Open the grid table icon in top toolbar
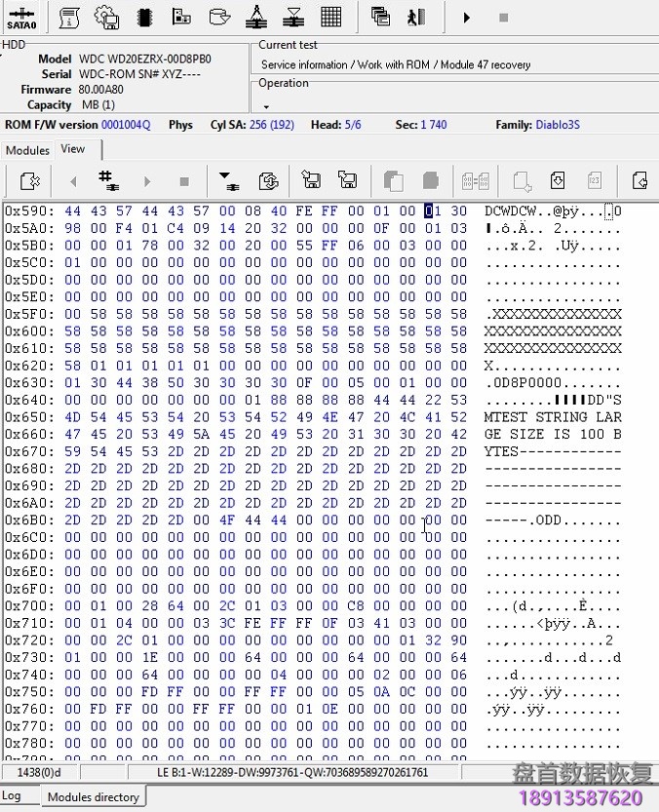This screenshot has height=812, width=659. (x=330, y=17)
